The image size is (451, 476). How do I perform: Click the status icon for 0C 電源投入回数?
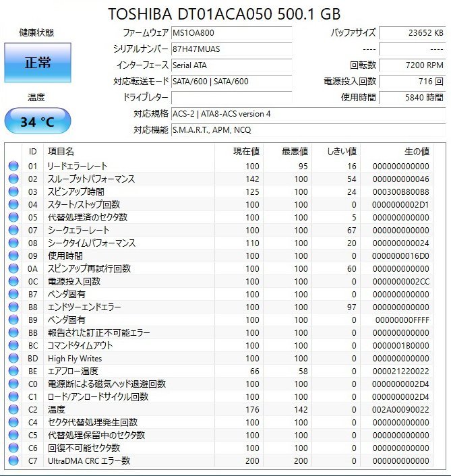(x=13, y=281)
